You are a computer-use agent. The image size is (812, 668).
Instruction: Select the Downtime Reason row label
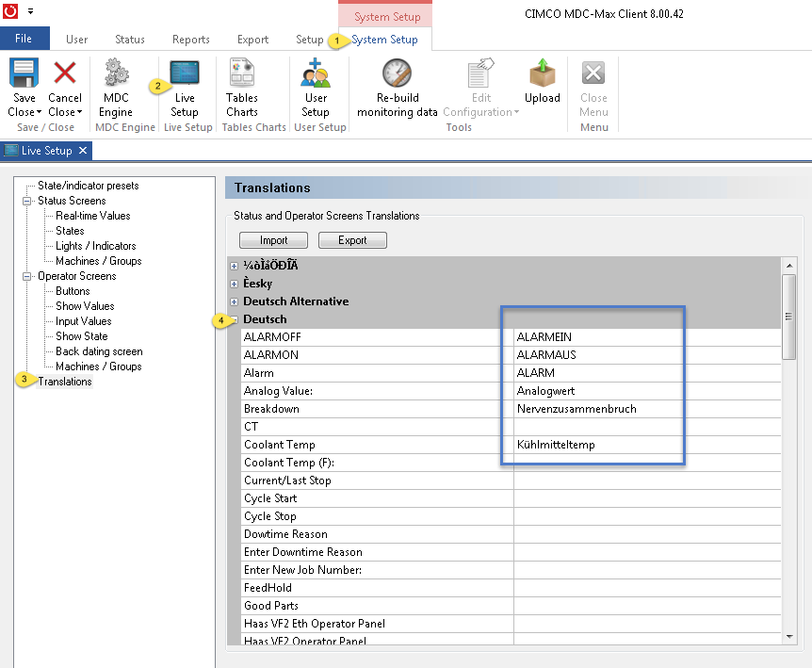[285, 534]
